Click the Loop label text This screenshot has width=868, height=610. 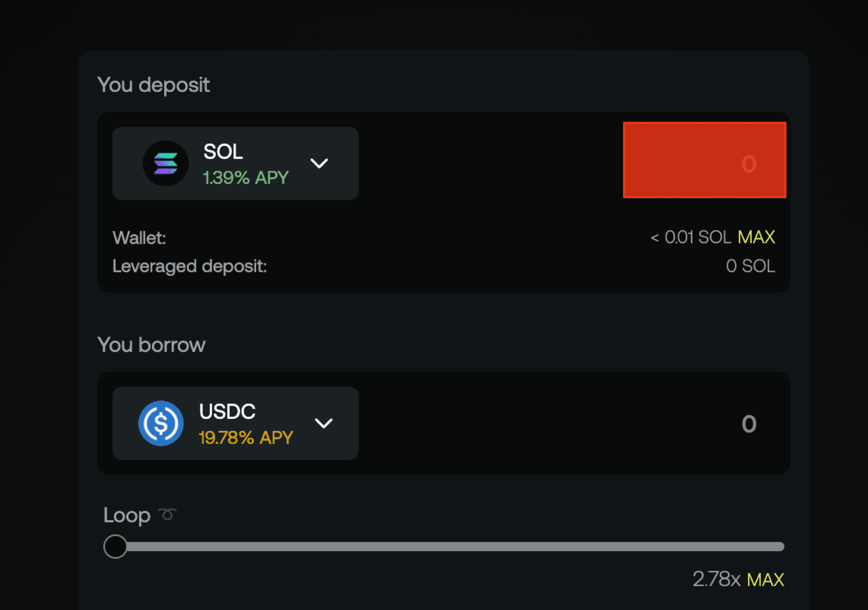[127, 515]
